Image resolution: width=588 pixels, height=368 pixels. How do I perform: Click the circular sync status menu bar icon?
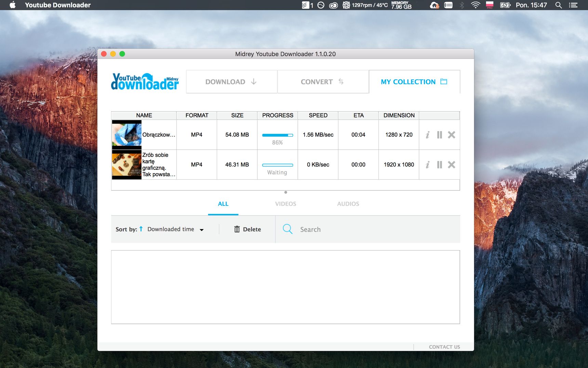click(321, 5)
